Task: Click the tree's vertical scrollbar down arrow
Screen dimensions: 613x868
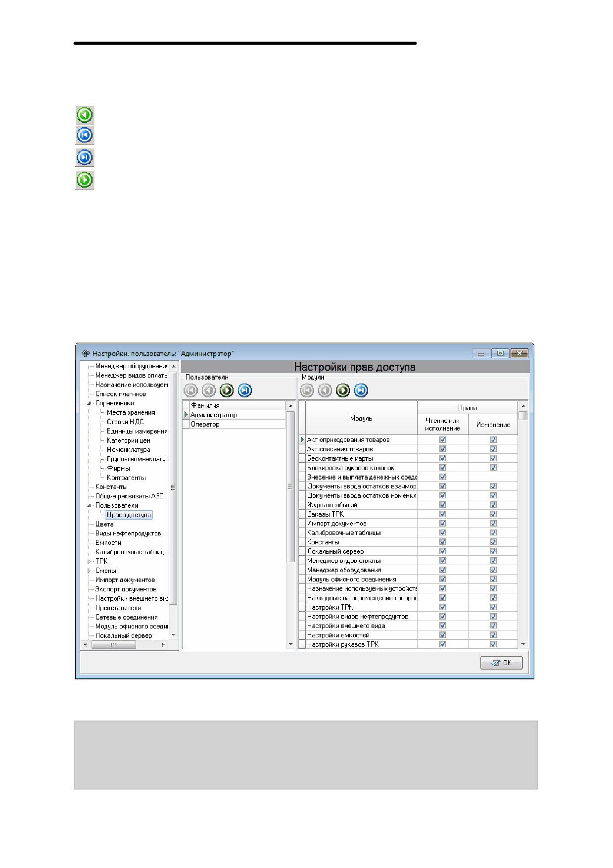Action: coord(173,635)
